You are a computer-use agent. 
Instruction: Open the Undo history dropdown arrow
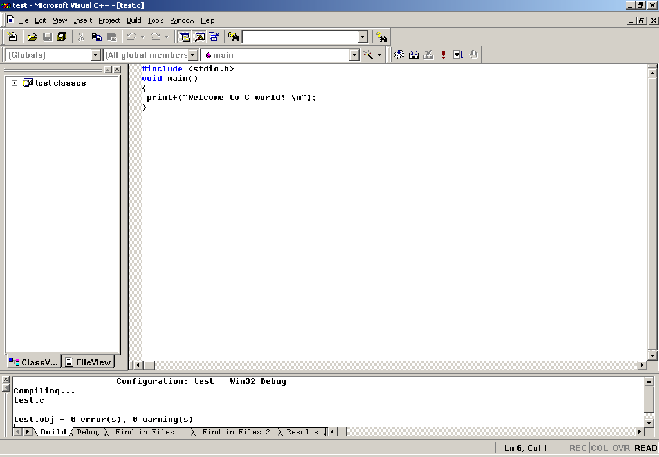pyautogui.click(x=142, y=37)
